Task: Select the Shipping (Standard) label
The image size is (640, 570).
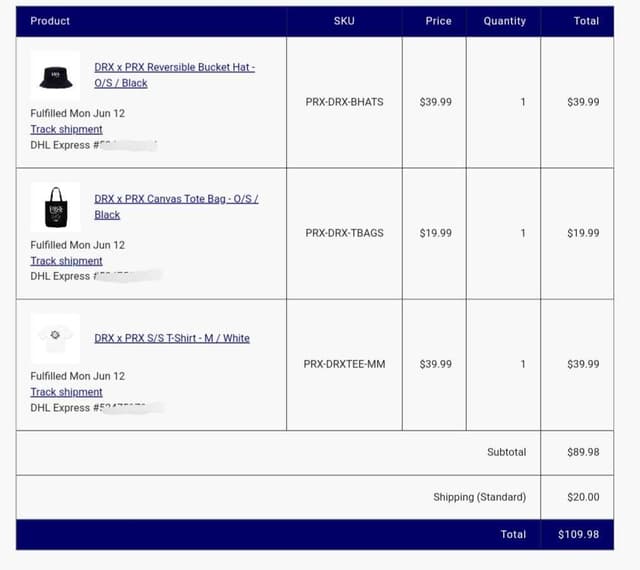Action: (x=479, y=497)
